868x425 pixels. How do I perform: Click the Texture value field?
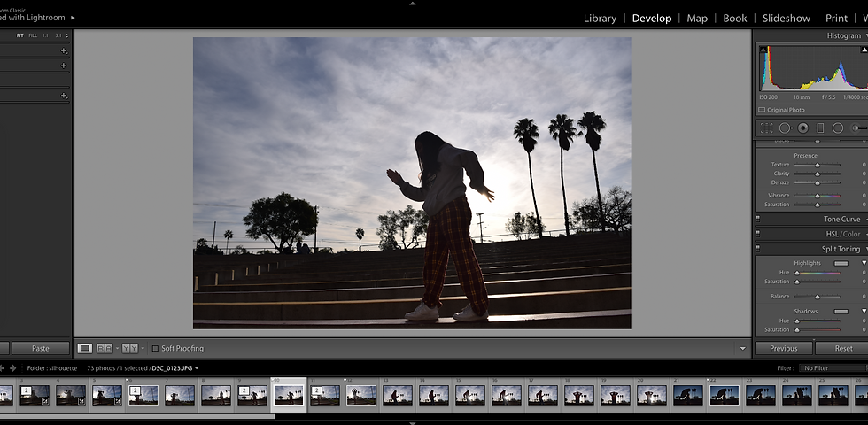pos(863,165)
